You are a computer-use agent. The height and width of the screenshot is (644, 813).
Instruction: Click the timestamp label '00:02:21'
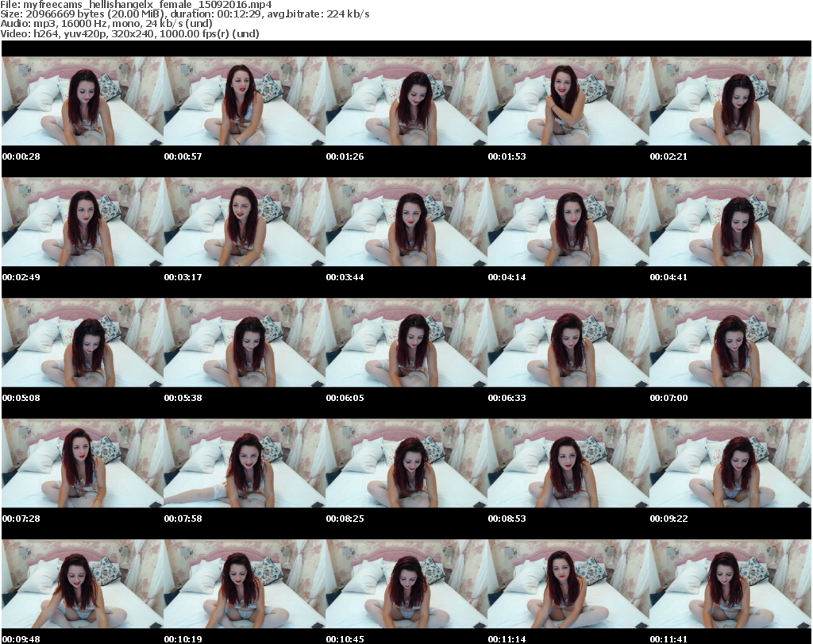pyautogui.click(x=669, y=156)
